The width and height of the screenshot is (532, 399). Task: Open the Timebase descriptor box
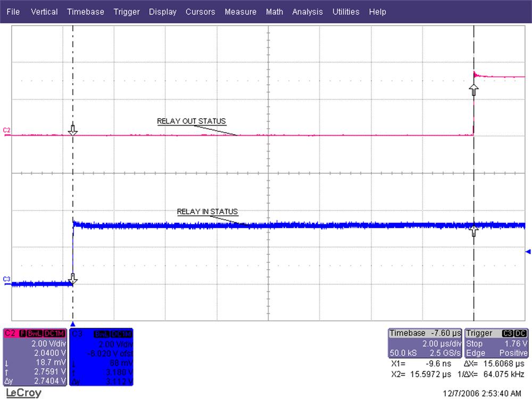pos(425,343)
